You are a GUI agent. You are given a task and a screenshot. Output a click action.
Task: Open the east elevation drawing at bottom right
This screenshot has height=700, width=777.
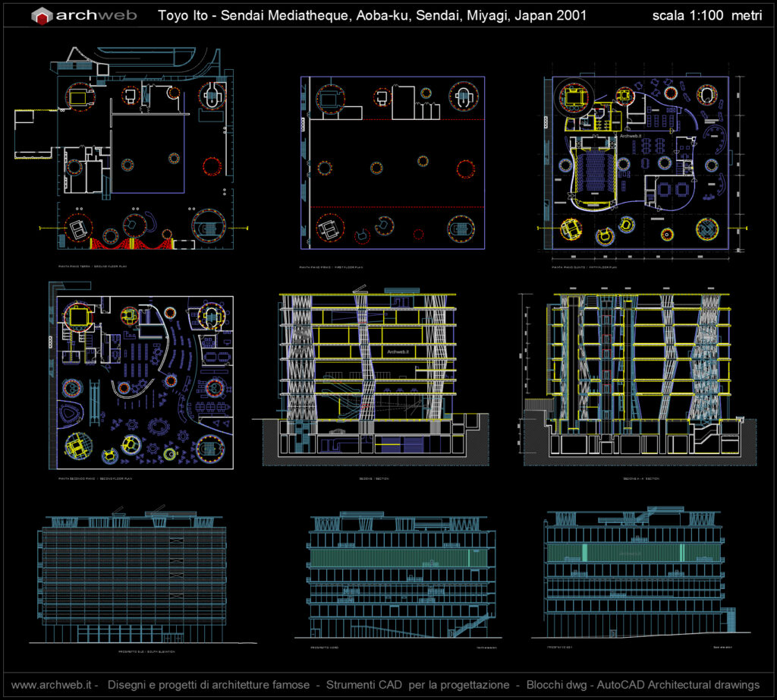(637, 573)
